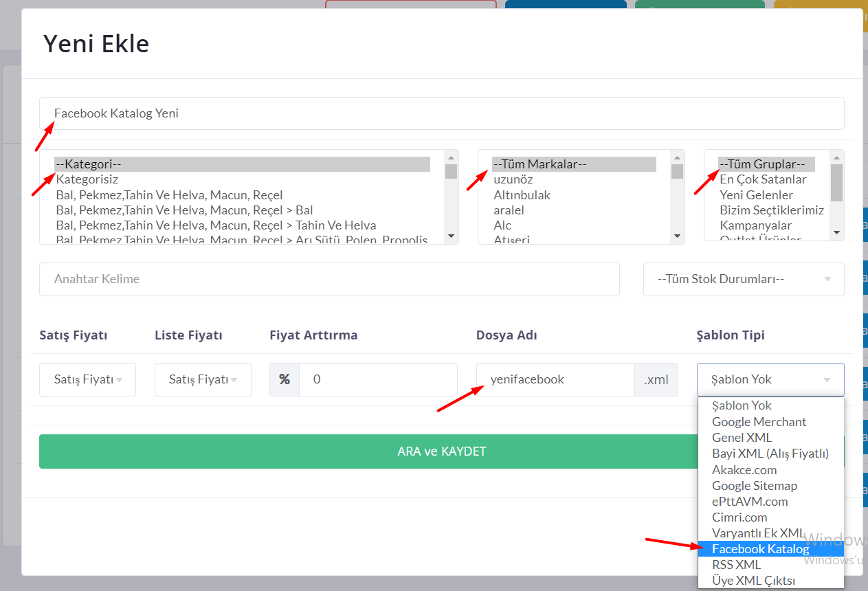Screen dimensions: 868x591
Task: Click brand list scroll up arrow
Action: point(678,157)
